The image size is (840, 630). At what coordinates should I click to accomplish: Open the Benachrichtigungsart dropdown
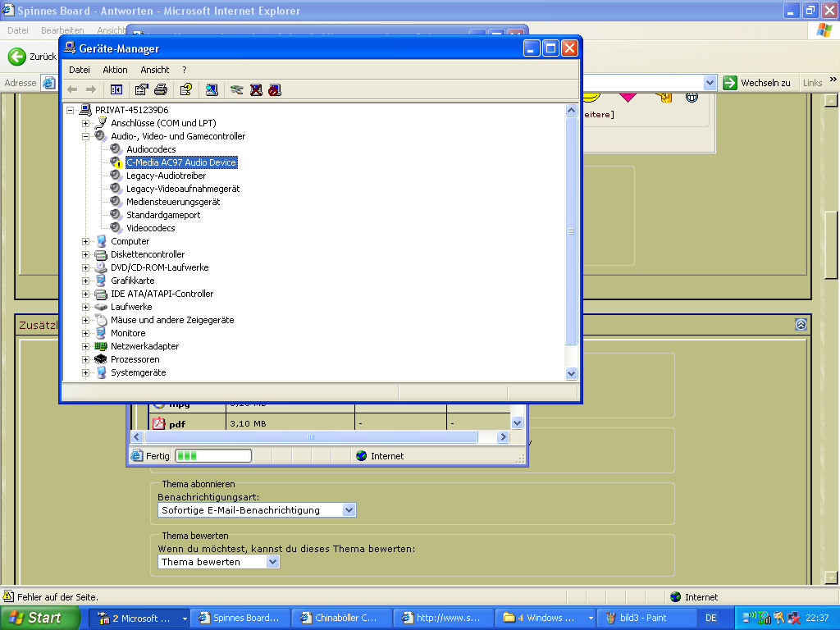349,510
